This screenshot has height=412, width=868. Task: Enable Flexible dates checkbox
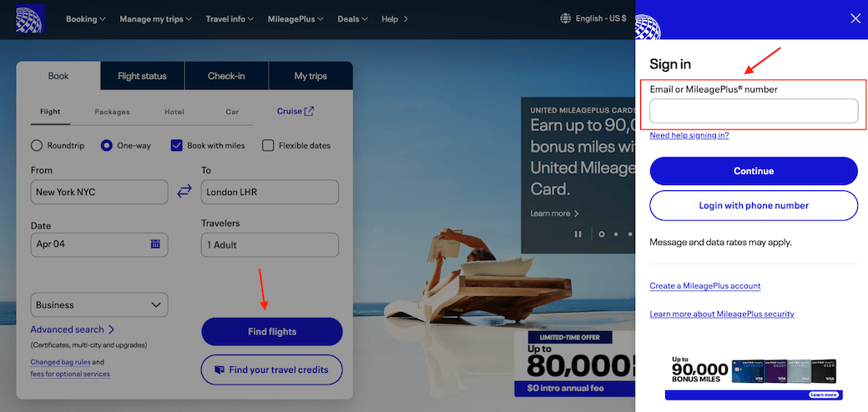268,145
